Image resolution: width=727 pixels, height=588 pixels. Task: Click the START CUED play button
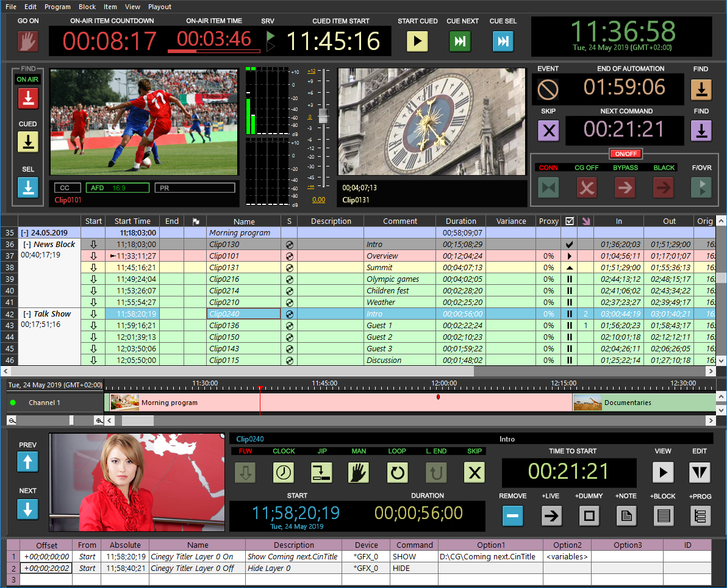click(x=417, y=41)
